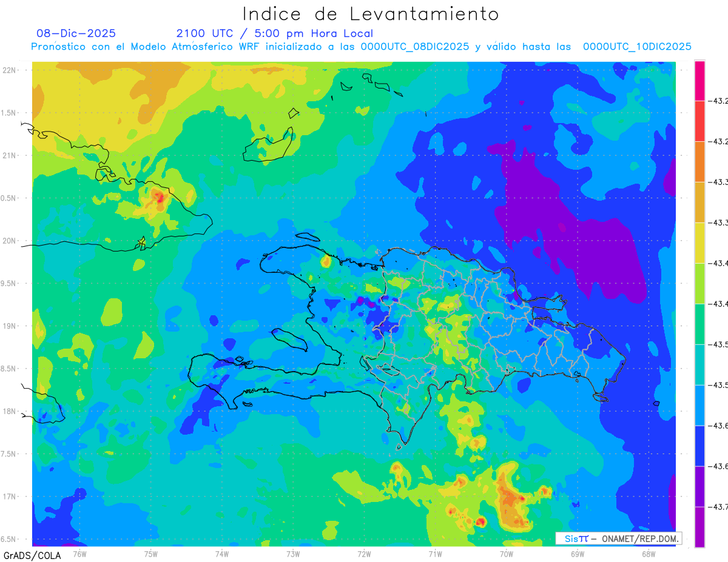Click the red swatch in the color scale
This screenshot has width=728, height=562.
point(699,121)
